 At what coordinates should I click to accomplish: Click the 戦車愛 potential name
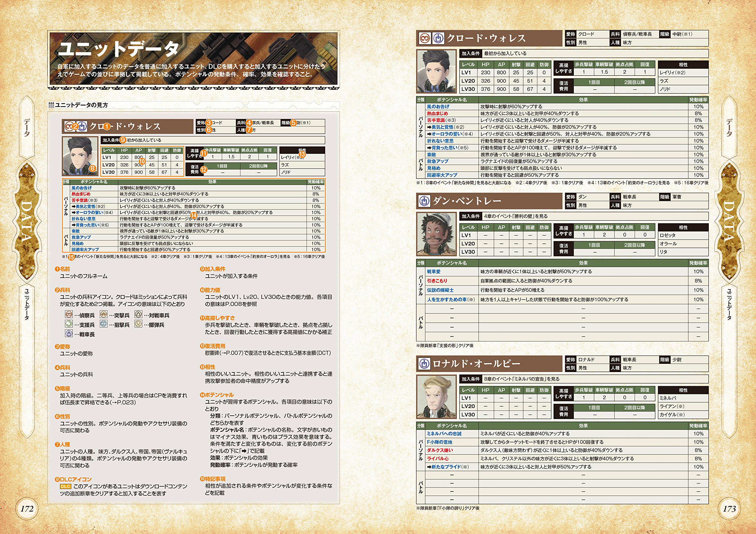pos(433,272)
